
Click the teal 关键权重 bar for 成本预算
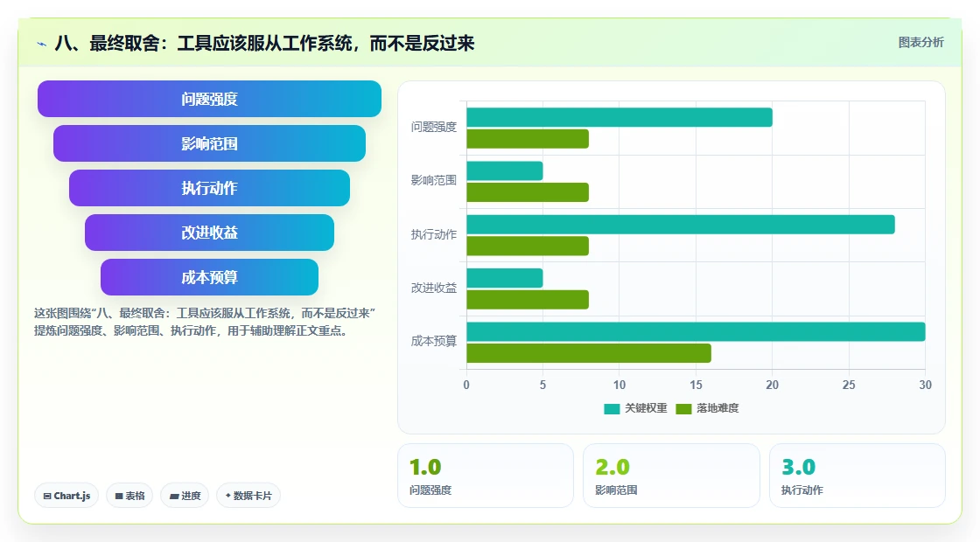pyautogui.click(x=696, y=331)
